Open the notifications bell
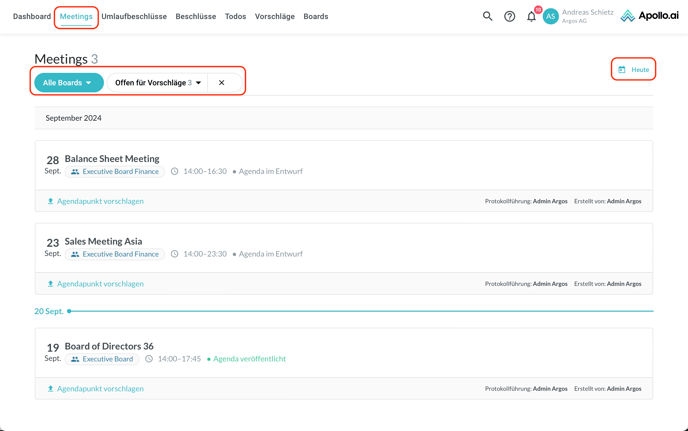 (532, 16)
